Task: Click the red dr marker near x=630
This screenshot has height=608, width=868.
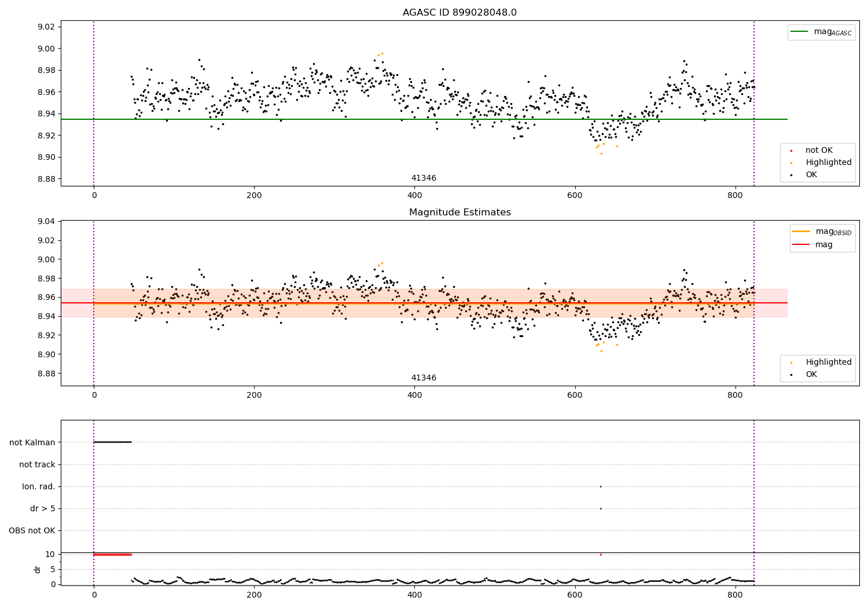Action: coord(601,555)
